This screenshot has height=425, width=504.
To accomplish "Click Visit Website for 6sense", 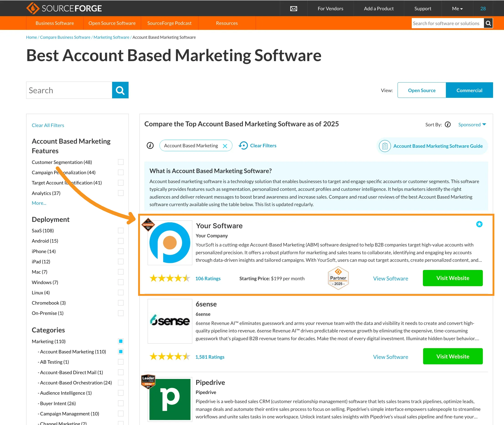I will click(453, 356).
